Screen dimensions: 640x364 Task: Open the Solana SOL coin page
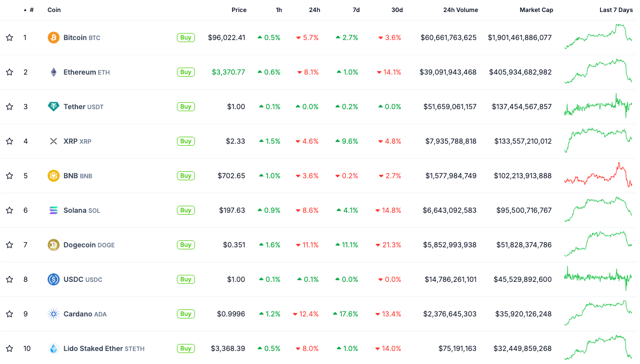[82, 210]
